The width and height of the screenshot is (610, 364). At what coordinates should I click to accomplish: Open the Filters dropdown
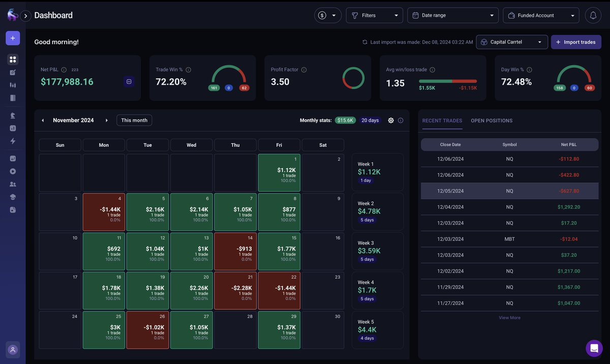[375, 15]
